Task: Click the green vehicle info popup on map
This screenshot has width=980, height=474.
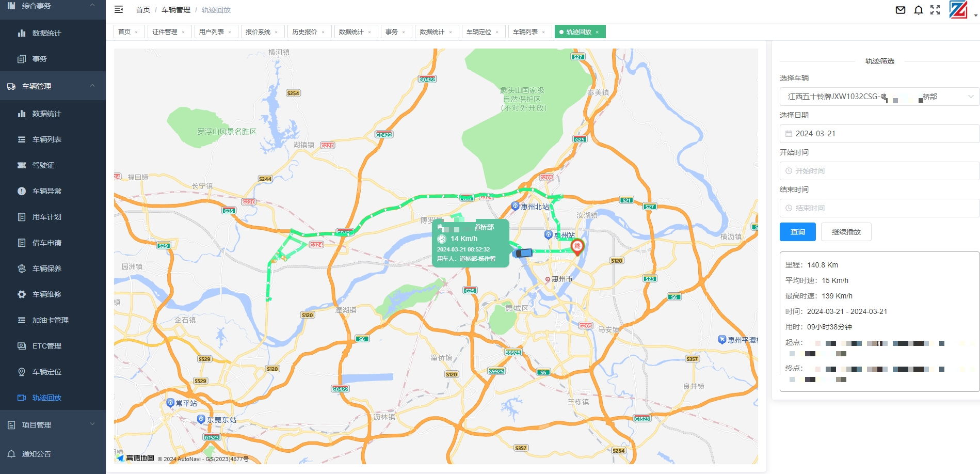Action: 471,243
